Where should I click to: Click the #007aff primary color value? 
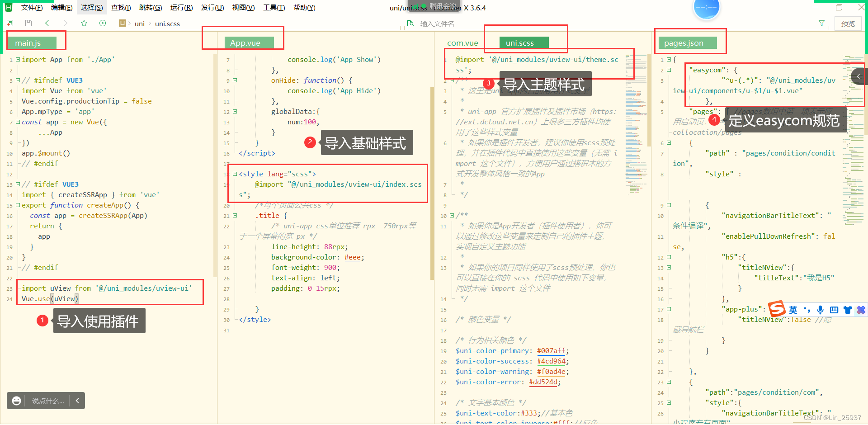click(x=551, y=350)
